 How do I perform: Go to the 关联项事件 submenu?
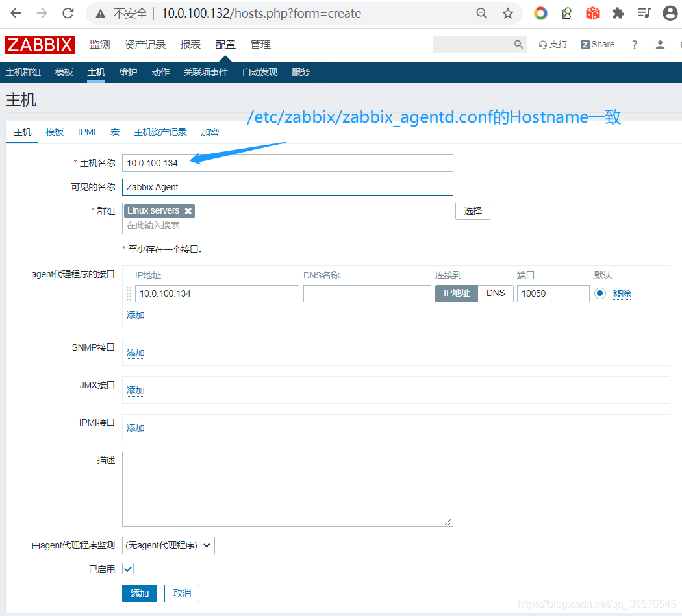[x=205, y=72]
